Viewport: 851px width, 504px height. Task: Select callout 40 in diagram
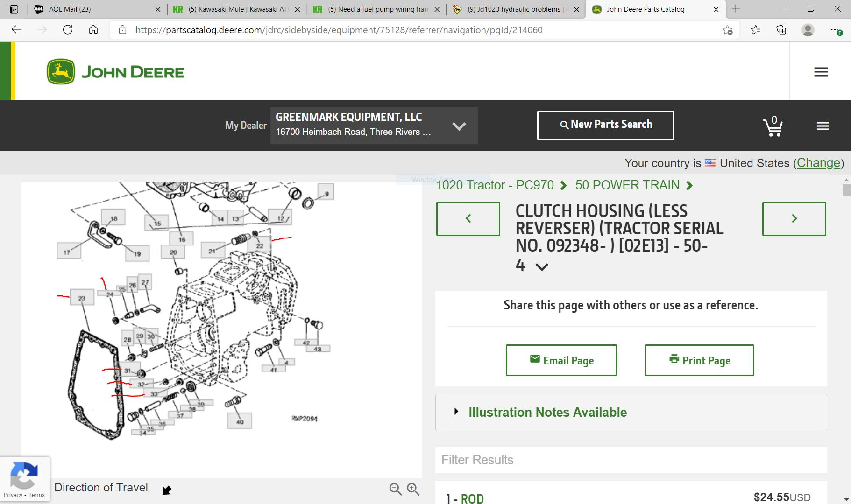(240, 421)
